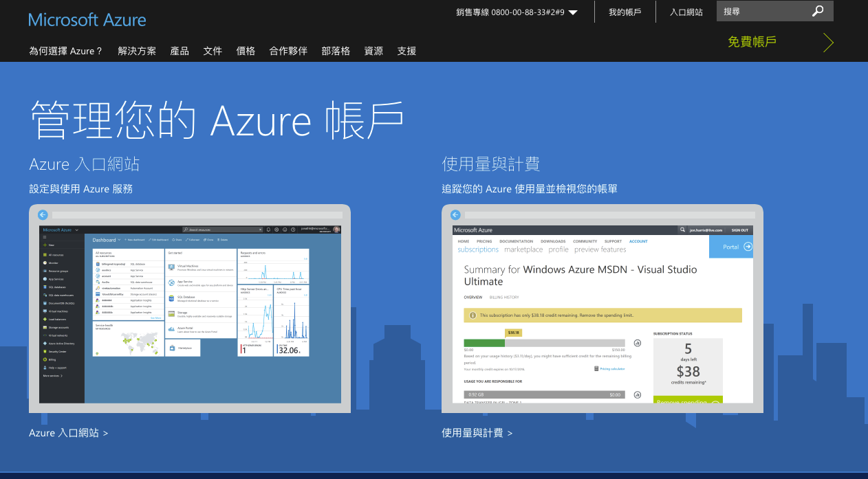This screenshot has height=479, width=868.
Task: Click the arrow beside 免費帳戶
Action: pyautogui.click(x=828, y=43)
